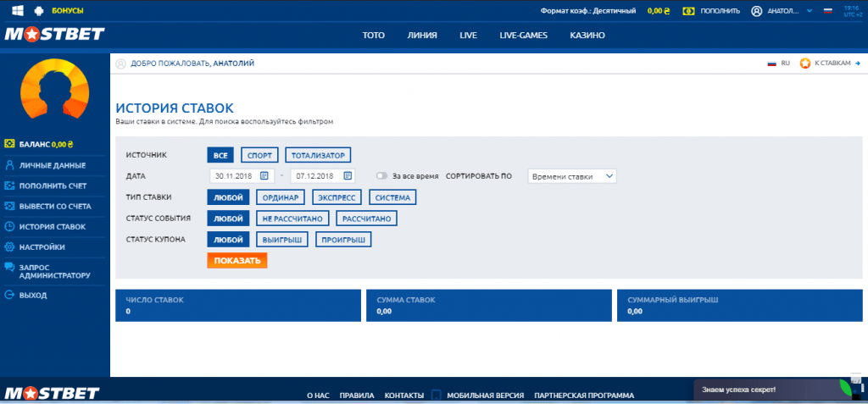The height and width of the screenshot is (404, 868).
Task: Click the 0,00 balance in top bar
Action: pos(659,10)
